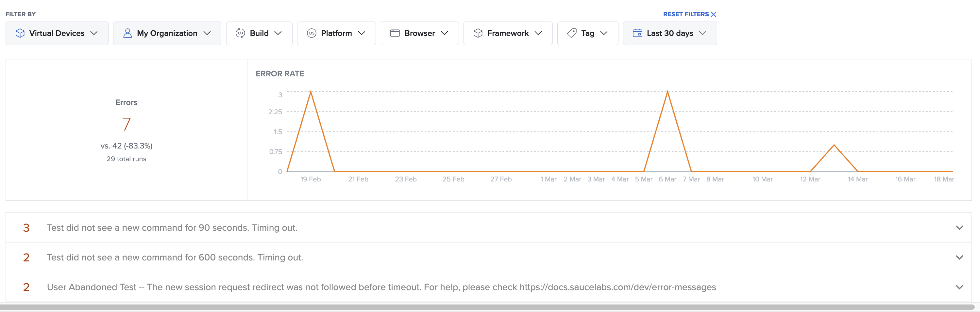Expand the 90 seconds timeout error row
980x312 pixels.
959,227
